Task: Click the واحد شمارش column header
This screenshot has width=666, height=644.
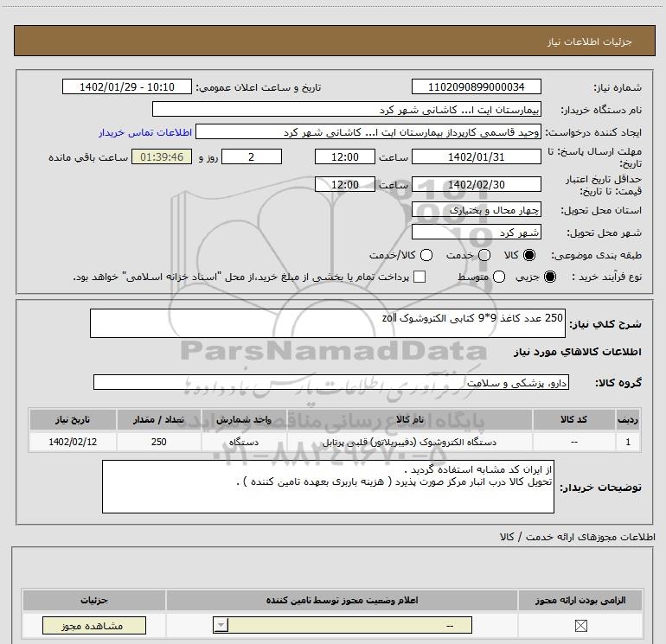Action: coord(244,419)
